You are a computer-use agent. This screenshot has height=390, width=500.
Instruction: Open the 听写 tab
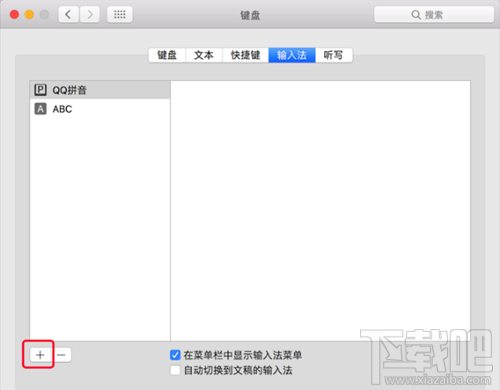[x=333, y=55]
